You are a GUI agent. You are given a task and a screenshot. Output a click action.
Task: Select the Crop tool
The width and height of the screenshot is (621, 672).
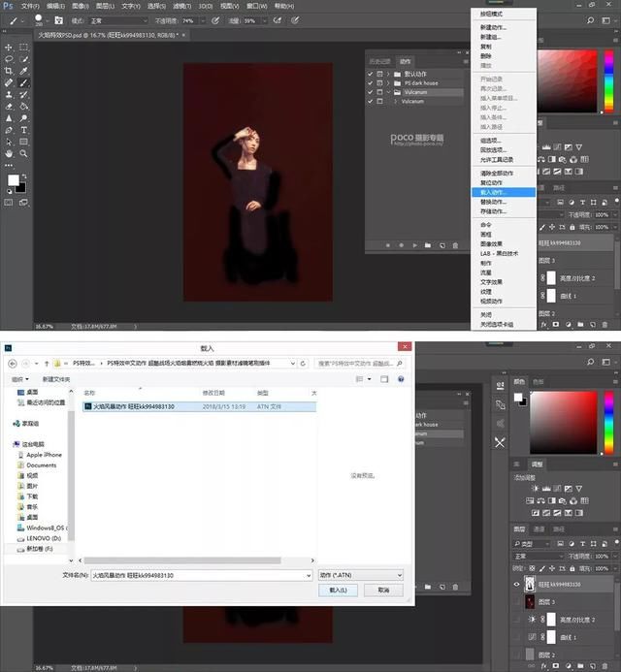(x=10, y=71)
